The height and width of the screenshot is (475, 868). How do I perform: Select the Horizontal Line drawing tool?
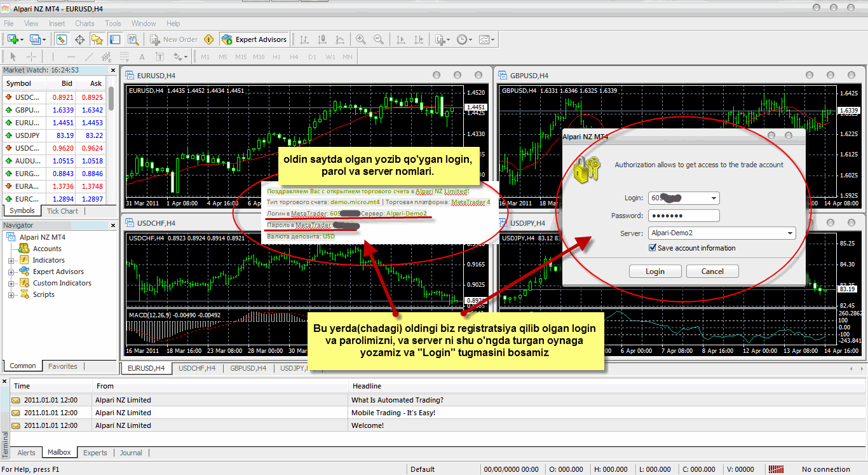click(71, 57)
